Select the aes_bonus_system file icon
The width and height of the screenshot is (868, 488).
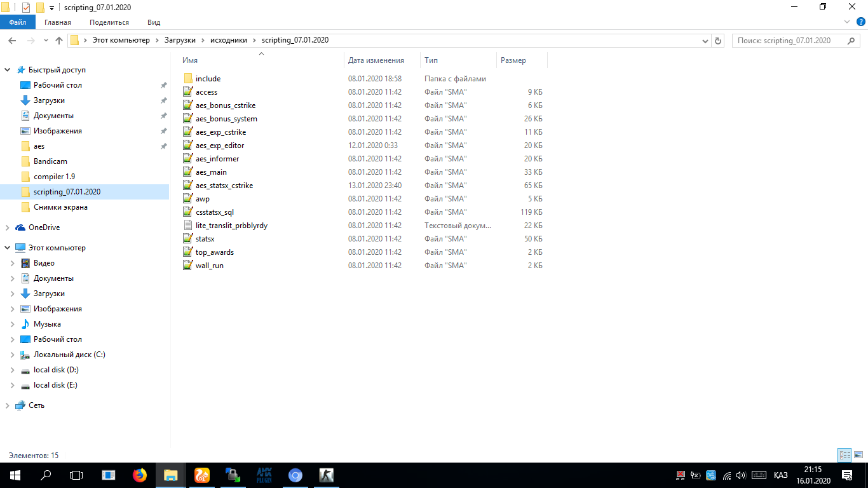187,119
